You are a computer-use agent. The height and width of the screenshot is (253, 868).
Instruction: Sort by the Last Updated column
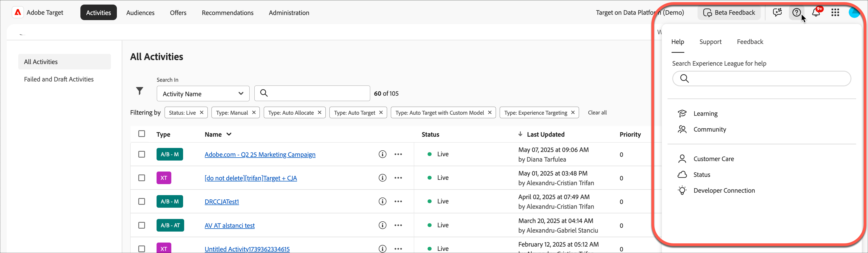click(545, 135)
